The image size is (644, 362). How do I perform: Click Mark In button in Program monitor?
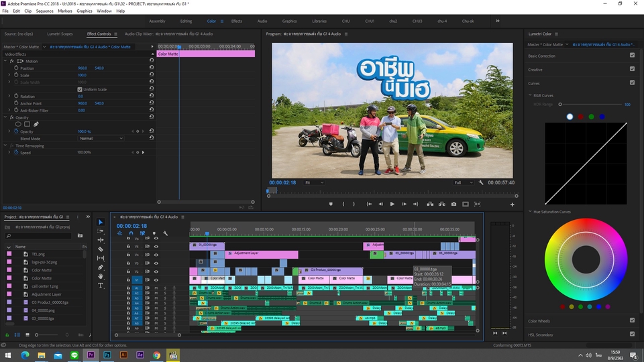[x=343, y=204]
